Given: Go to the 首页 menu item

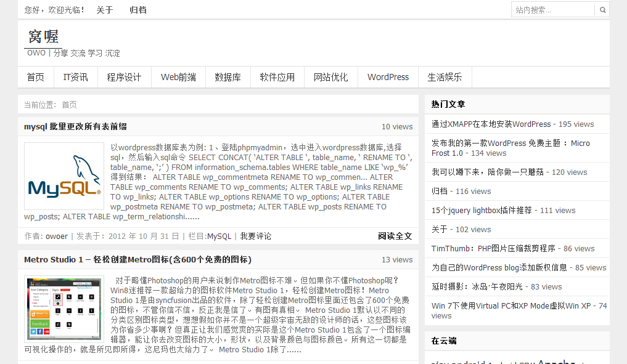Looking at the screenshot, I should (x=36, y=77).
